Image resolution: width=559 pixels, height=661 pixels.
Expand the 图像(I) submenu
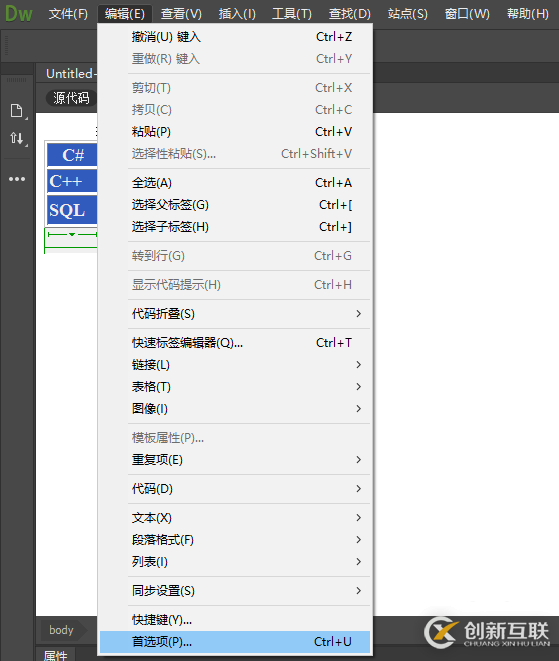pos(235,409)
